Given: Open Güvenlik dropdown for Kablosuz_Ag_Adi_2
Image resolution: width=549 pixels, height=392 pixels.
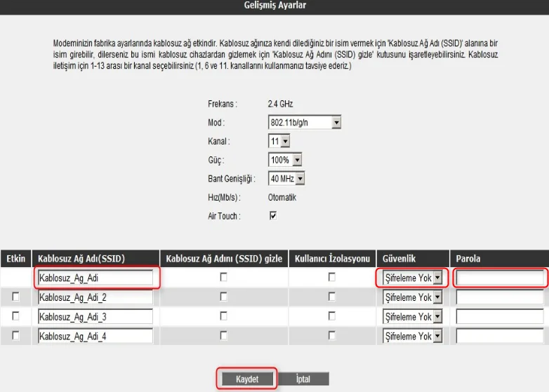Looking at the screenshot, I should click(413, 297).
